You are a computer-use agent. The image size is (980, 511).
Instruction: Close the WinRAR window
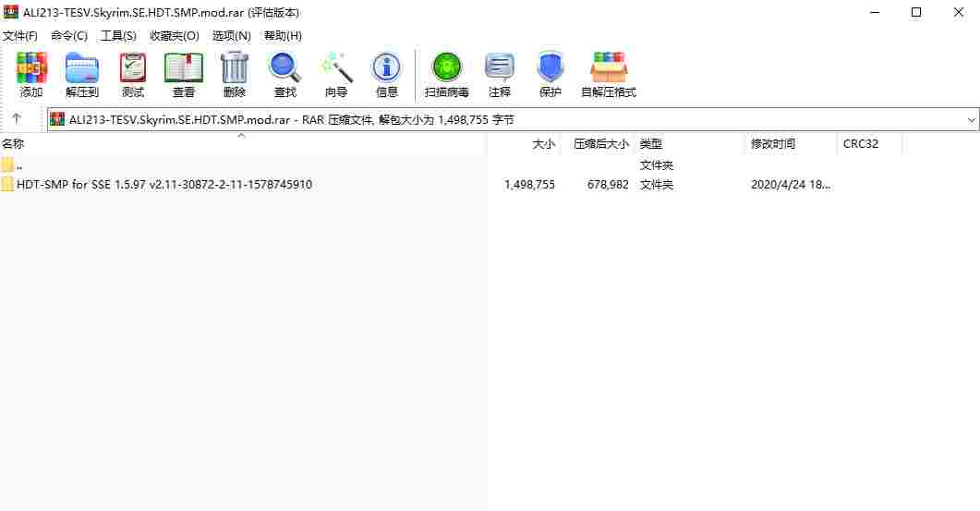click(x=958, y=12)
